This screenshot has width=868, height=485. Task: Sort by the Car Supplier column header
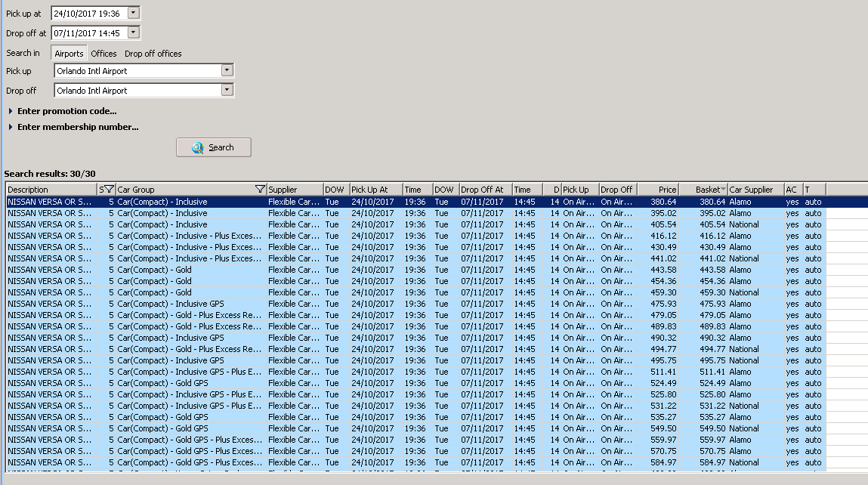point(755,190)
